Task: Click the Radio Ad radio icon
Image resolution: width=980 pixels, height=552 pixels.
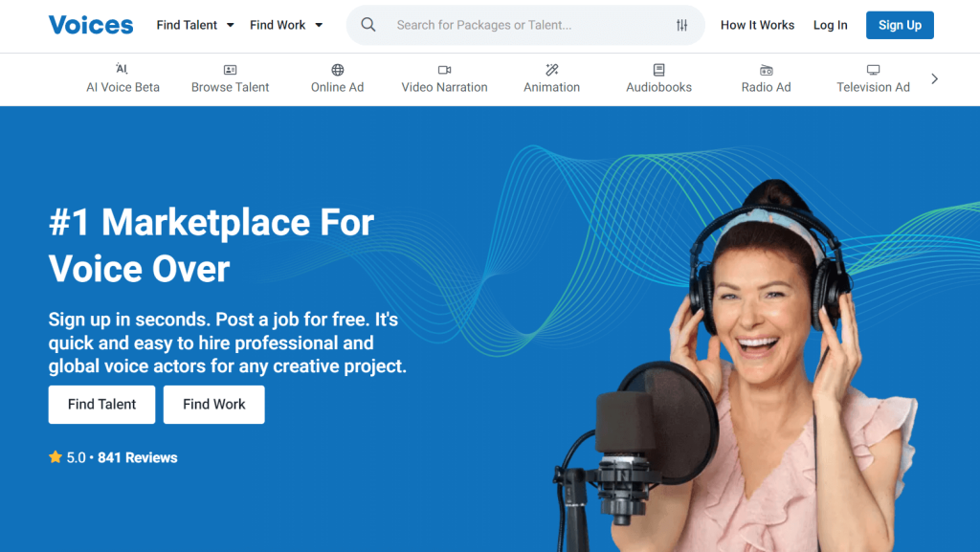Action: click(x=767, y=70)
